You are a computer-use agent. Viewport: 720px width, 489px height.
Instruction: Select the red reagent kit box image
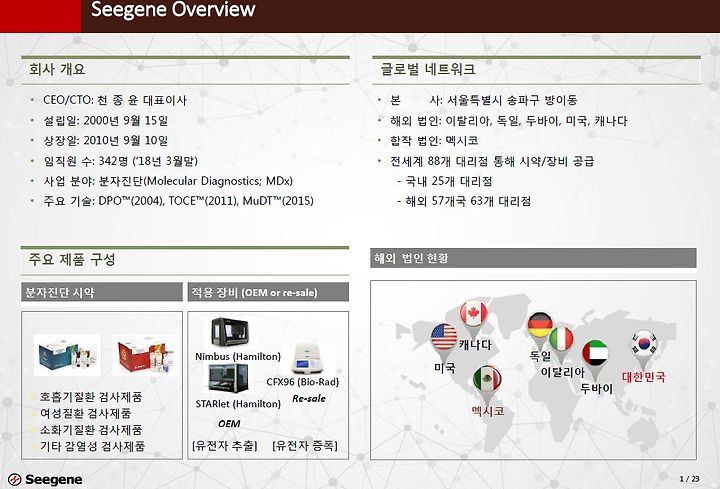(x=146, y=356)
